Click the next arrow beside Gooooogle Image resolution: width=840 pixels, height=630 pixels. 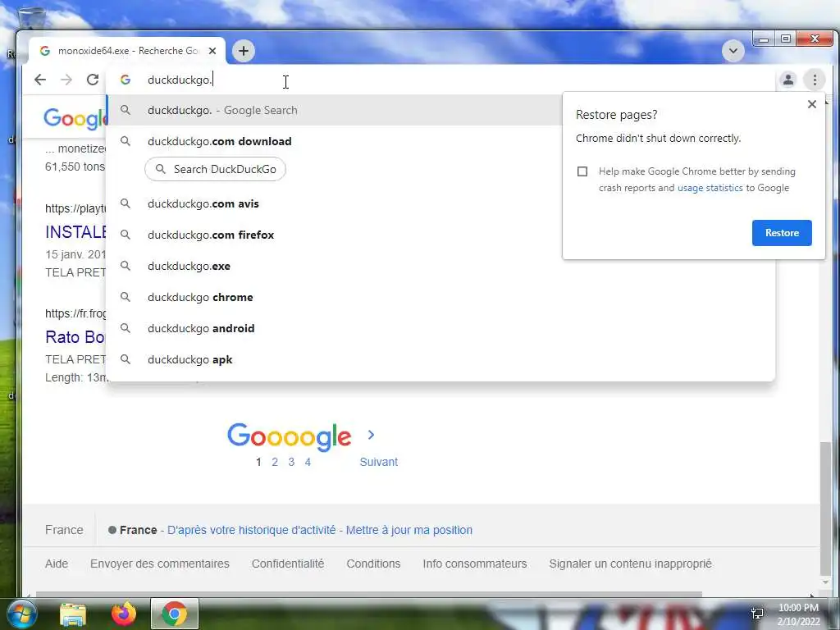tap(372, 435)
